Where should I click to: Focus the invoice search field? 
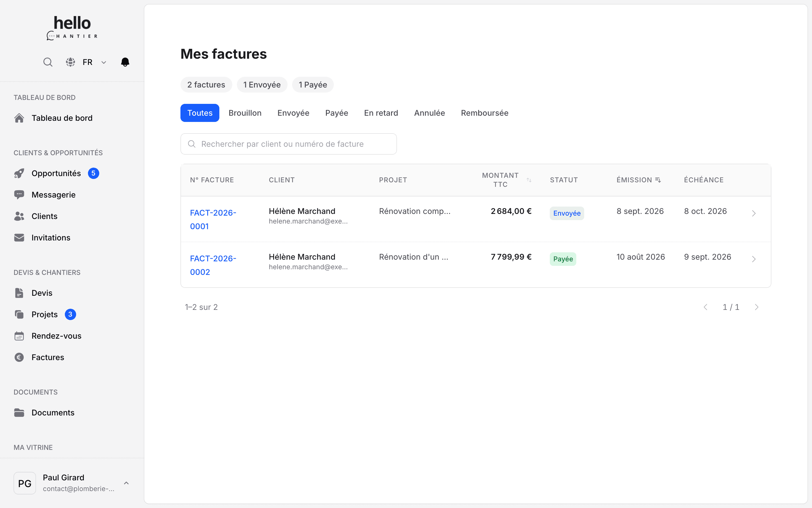288,144
